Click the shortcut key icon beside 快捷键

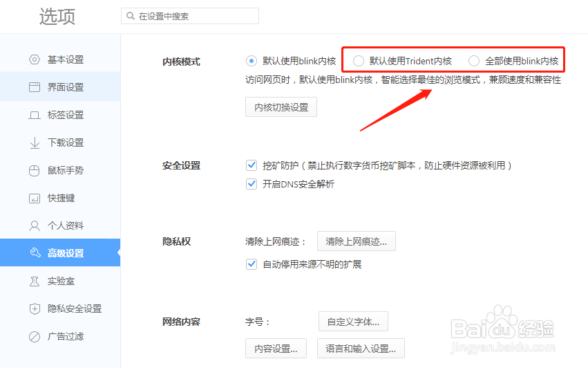(35, 198)
